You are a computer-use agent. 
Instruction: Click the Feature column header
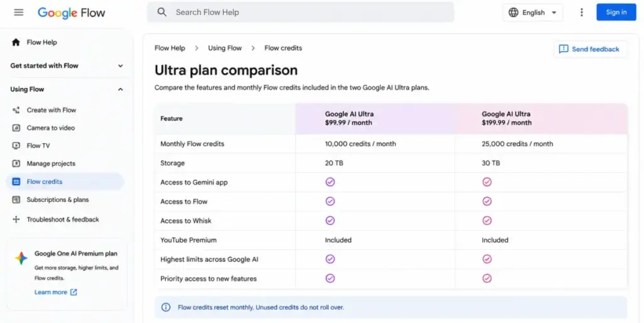tap(171, 118)
